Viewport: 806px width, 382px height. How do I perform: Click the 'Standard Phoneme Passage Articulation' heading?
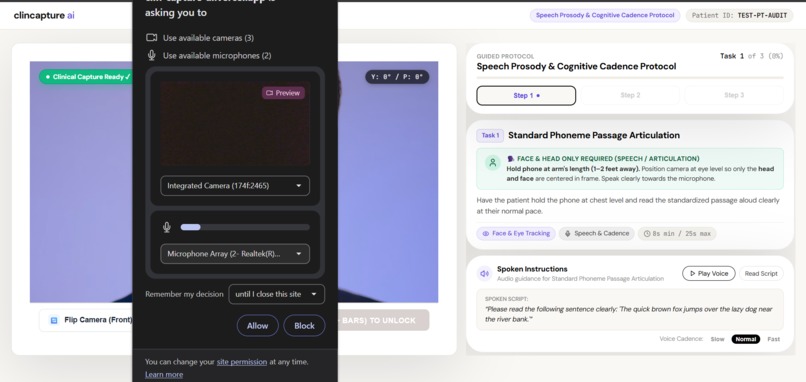(594, 135)
